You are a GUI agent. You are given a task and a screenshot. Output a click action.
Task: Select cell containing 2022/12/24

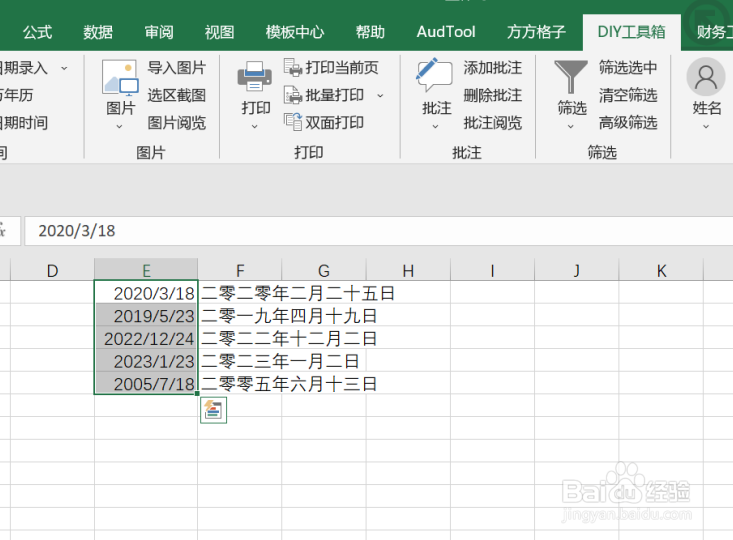point(146,338)
